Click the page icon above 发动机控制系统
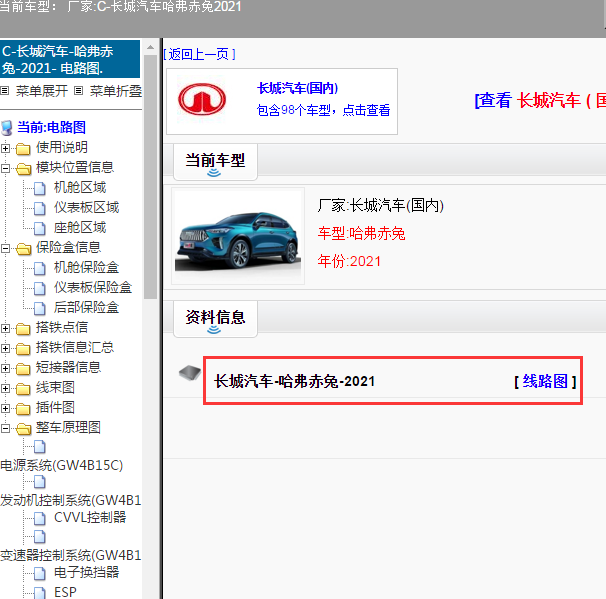606x599 pixels. click(x=40, y=482)
